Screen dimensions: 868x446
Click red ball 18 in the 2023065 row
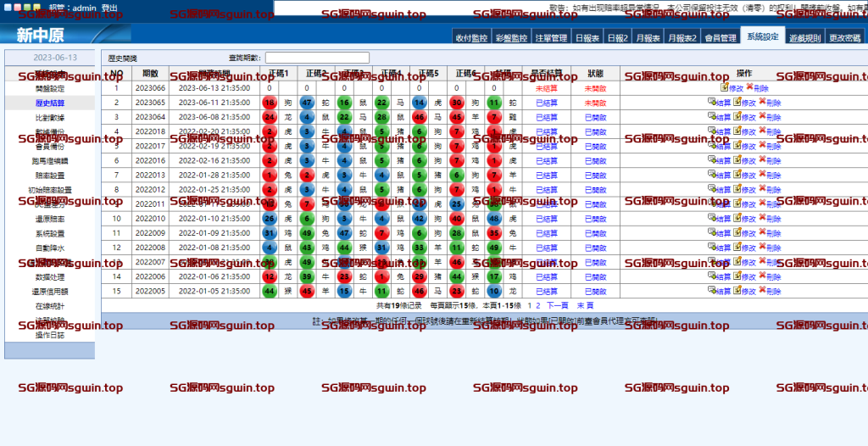click(270, 103)
